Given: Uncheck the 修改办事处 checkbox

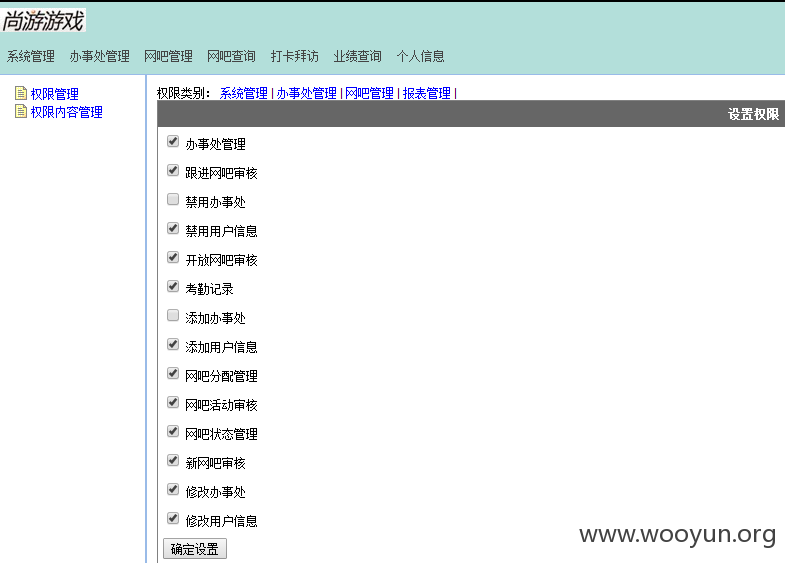Looking at the screenshot, I should pos(173,489).
